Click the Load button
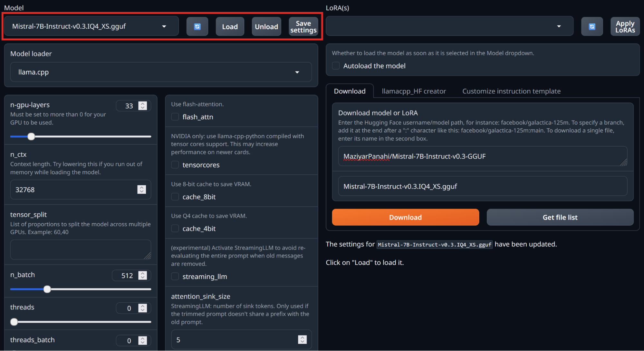 click(x=230, y=26)
